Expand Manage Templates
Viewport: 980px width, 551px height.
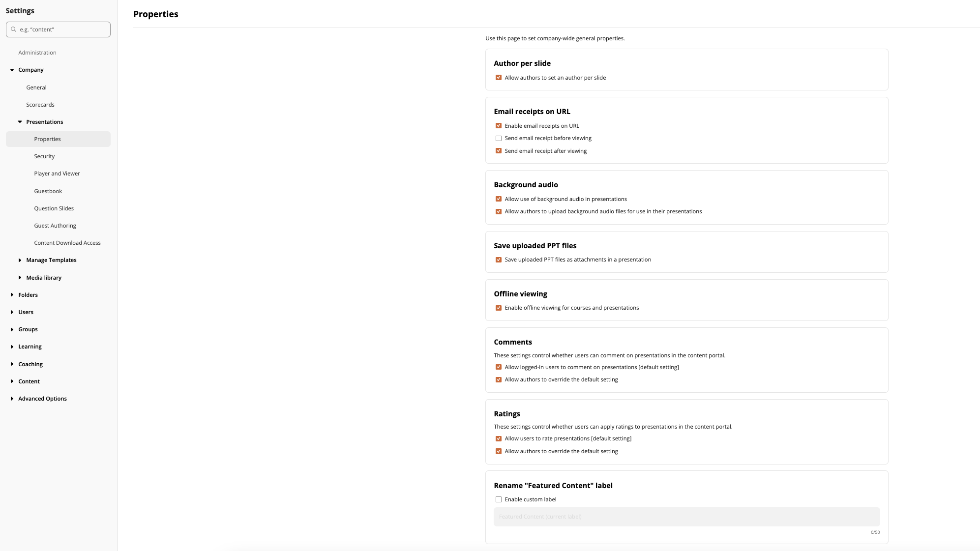pos(20,260)
